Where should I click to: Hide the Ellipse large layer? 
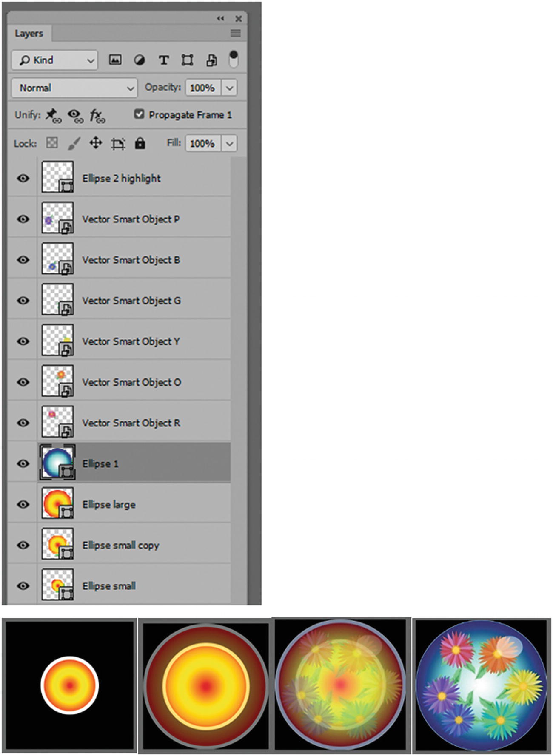pos(23,504)
